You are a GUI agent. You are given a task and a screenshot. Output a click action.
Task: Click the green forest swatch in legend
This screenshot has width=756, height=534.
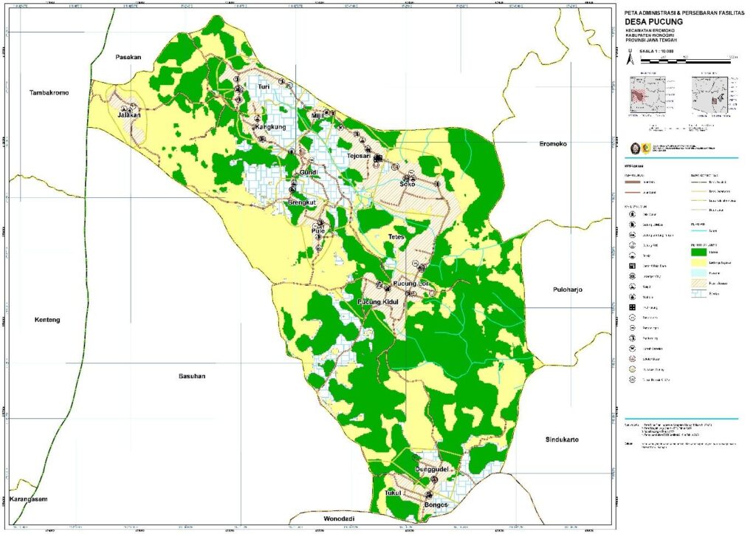point(699,251)
